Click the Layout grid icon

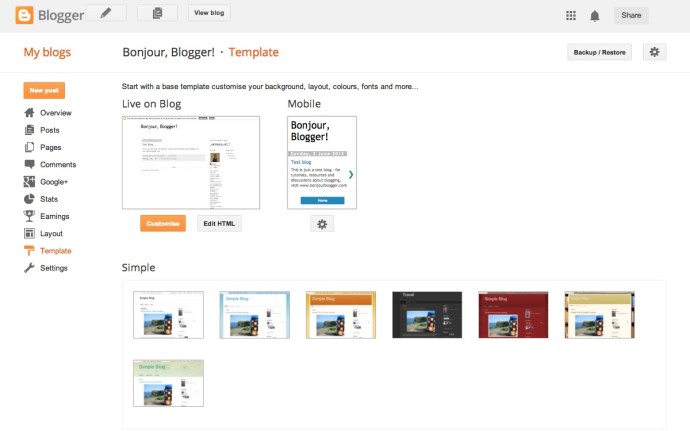point(29,233)
